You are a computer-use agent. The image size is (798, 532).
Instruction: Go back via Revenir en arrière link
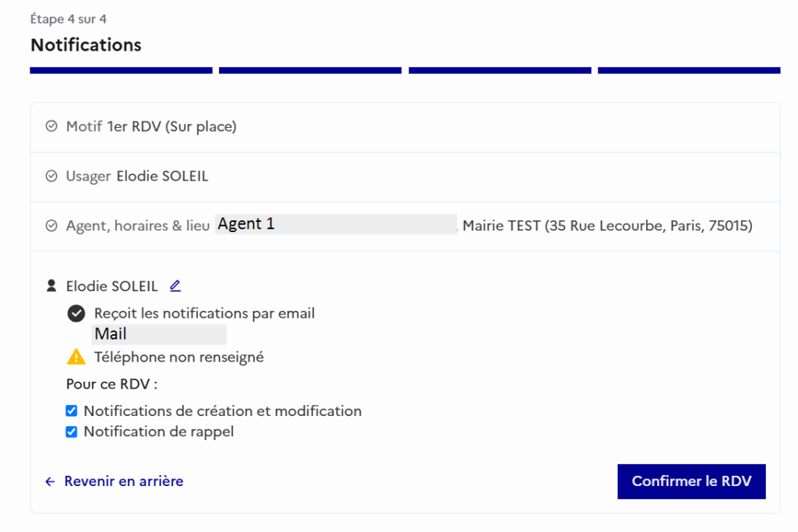coord(124,481)
